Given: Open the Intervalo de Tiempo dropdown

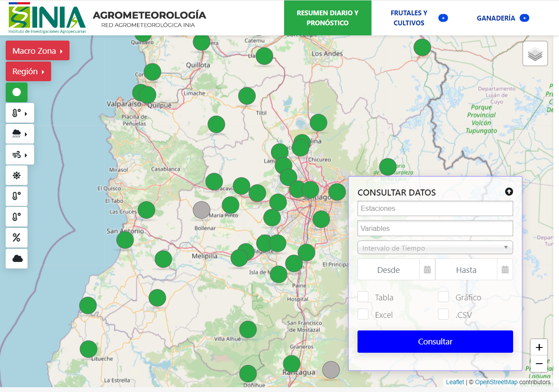Looking at the screenshot, I should 435,248.
